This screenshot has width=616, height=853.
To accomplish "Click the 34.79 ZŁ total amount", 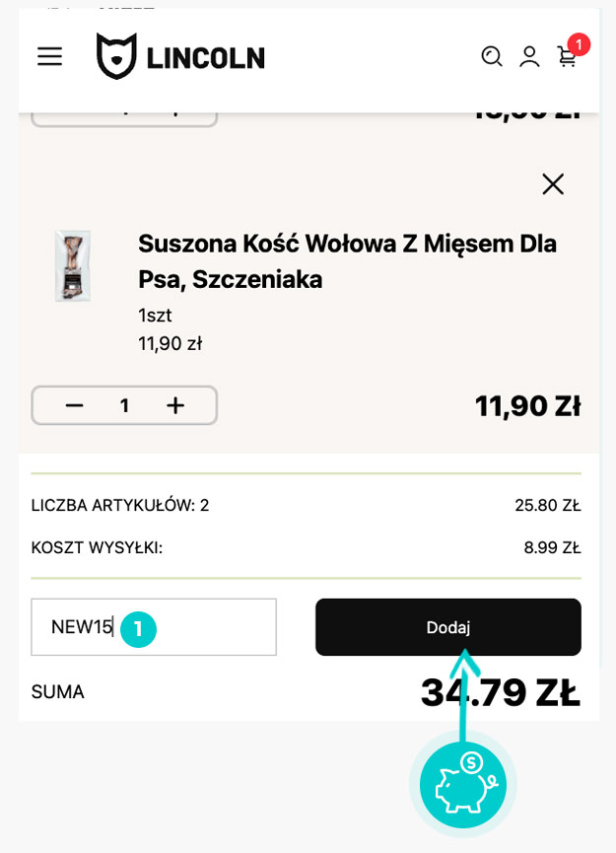I will (500, 692).
